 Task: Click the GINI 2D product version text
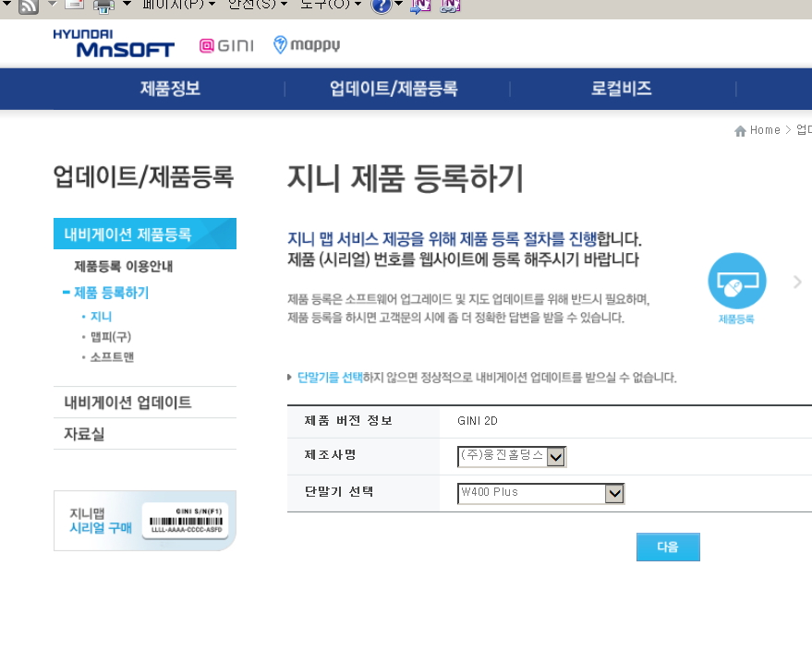coord(478,421)
